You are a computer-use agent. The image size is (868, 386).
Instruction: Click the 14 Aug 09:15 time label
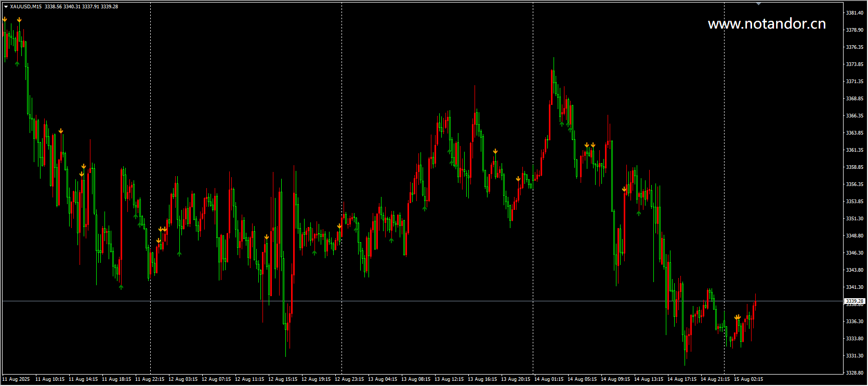[x=615, y=379]
